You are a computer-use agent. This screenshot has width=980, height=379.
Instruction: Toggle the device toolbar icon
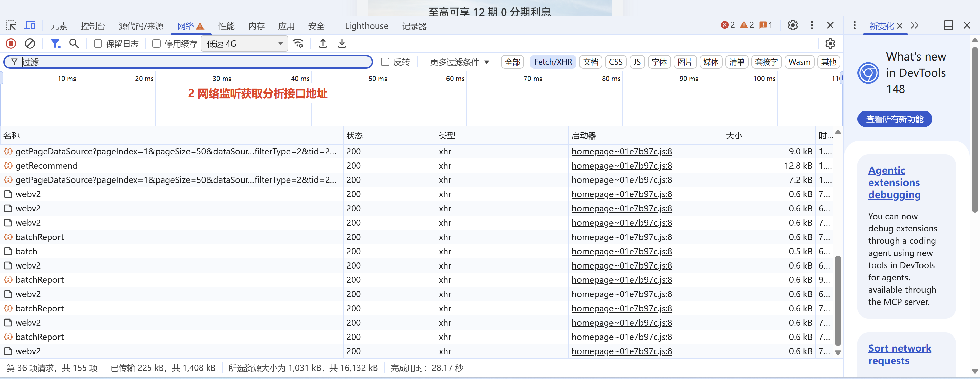tap(30, 25)
